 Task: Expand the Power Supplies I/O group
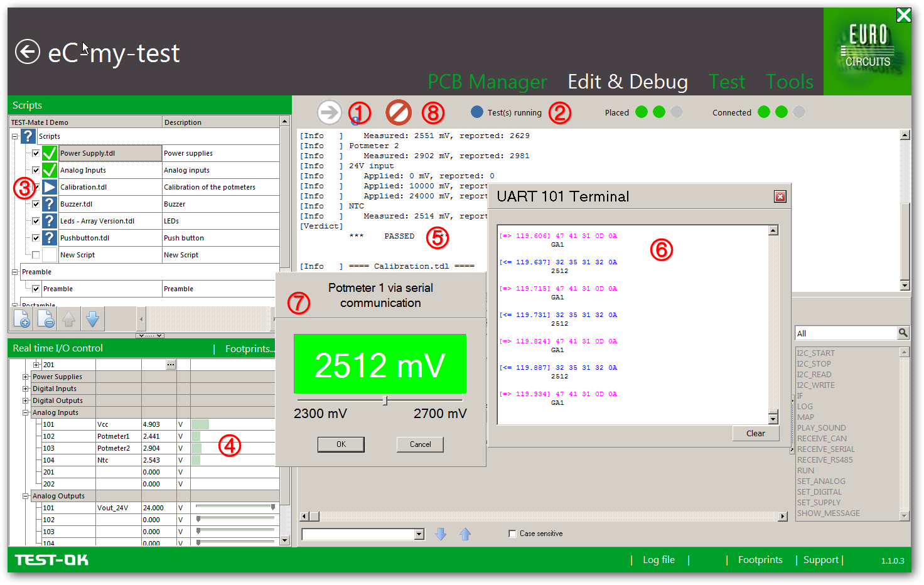26,377
